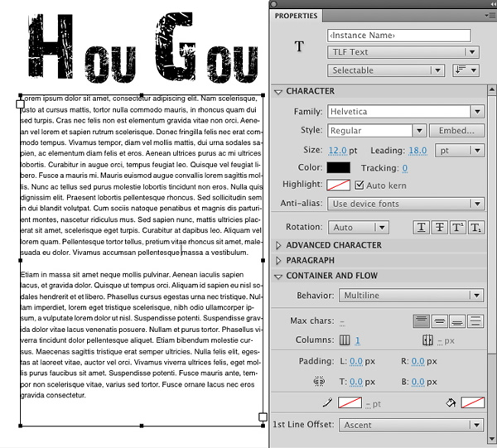This screenshot has height=448, width=497.
Task: Click the padding link chain icon
Action: [318, 382]
